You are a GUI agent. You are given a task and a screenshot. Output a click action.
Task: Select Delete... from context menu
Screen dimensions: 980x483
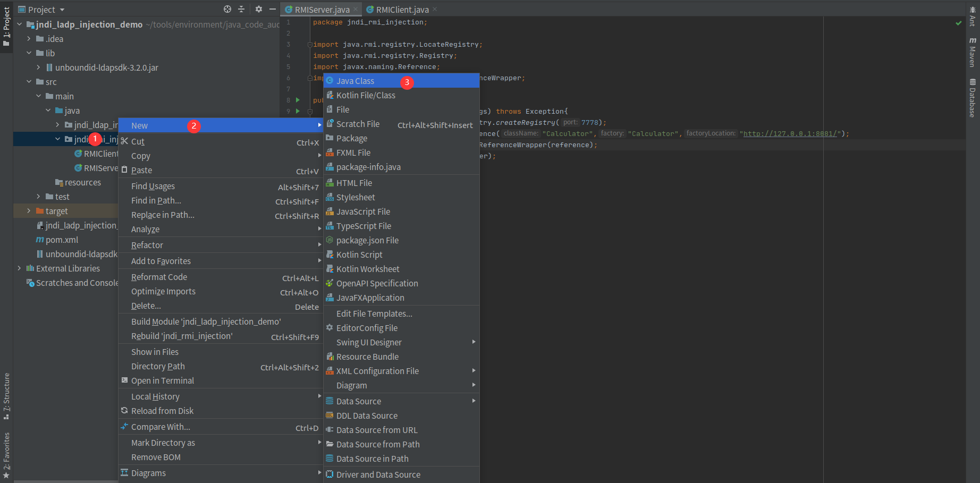(221, 306)
